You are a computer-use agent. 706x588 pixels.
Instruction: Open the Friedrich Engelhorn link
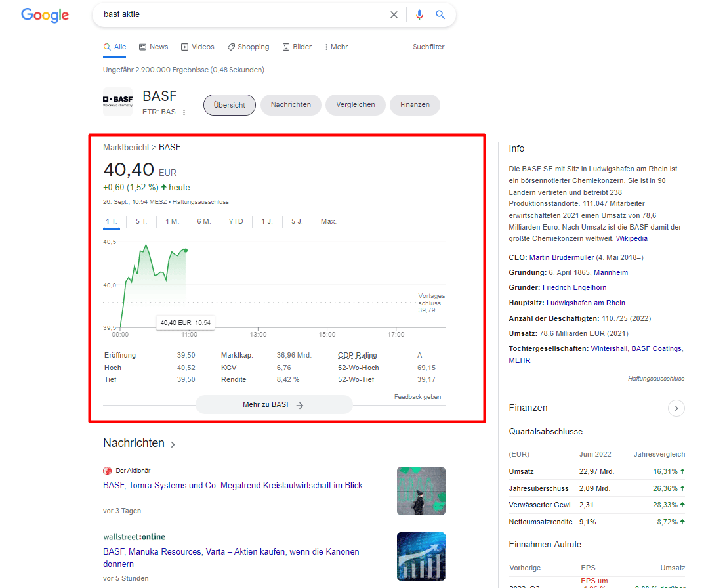tap(575, 287)
